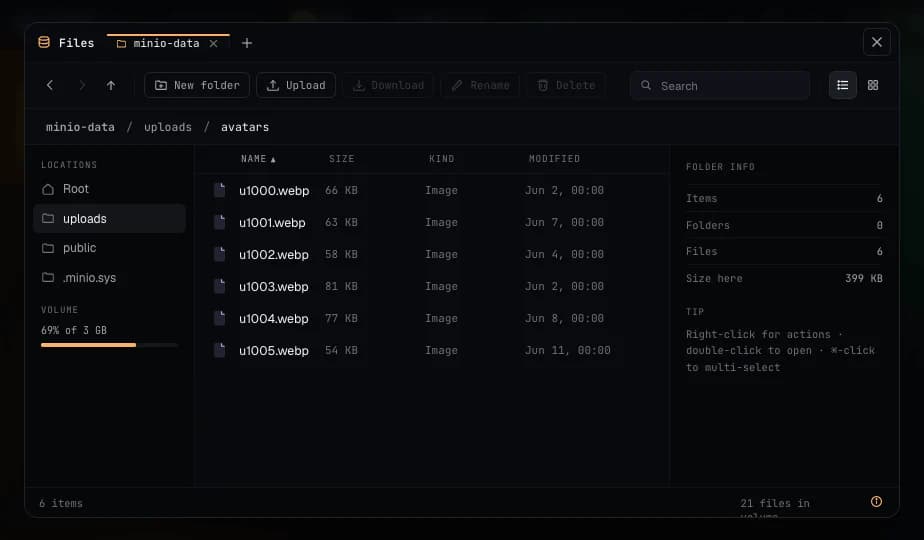The image size is (924, 540).
Task: Click the file icon for u1005.webp
Action: click(x=220, y=350)
